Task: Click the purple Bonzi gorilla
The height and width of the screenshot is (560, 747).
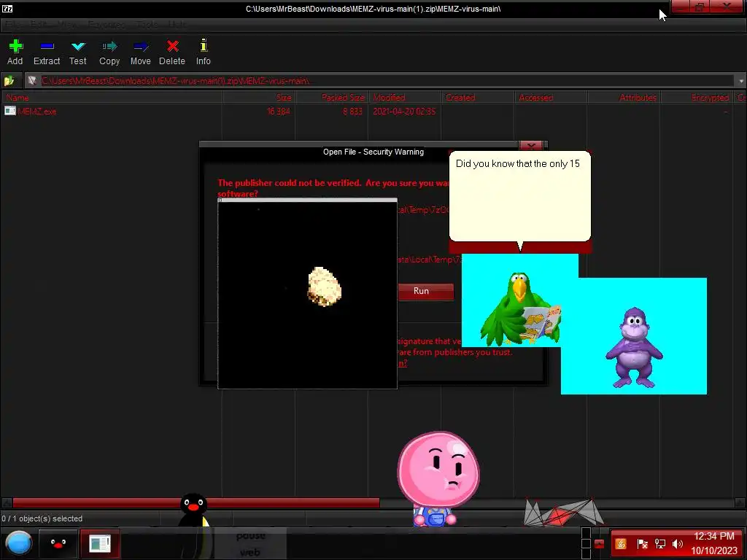Action: tap(634, 348)
